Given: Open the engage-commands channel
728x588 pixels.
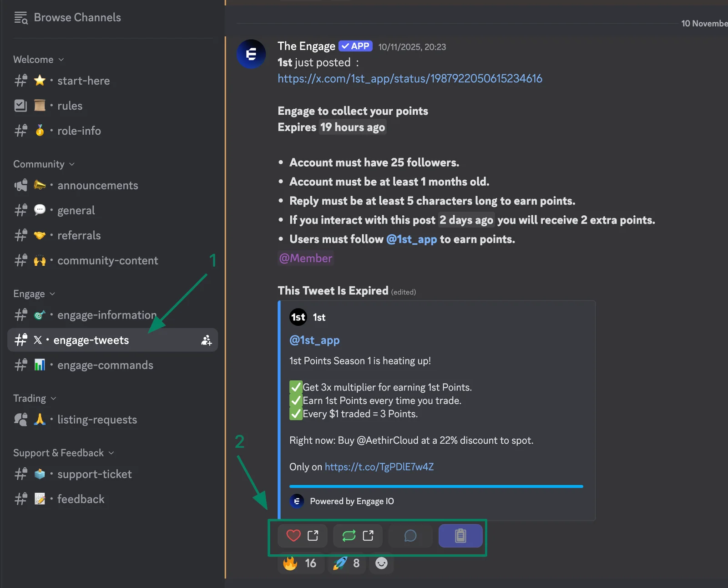Looking at the screenshot, I should (113, 365).
